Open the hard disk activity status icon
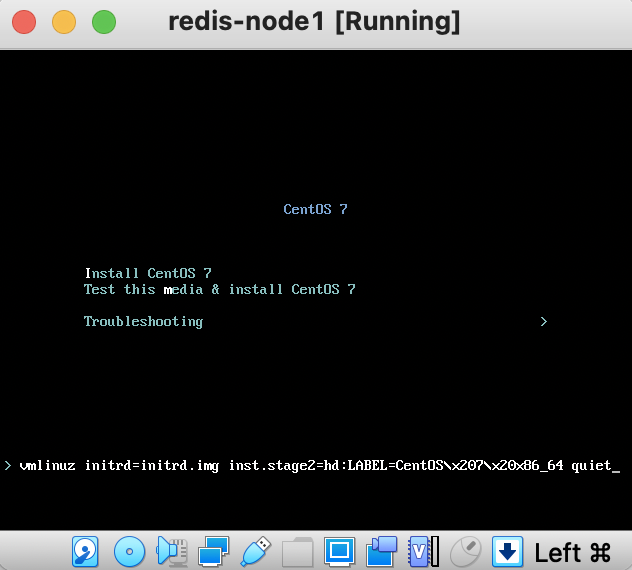This screenshot has height=570, width=632. pos(85,551)
